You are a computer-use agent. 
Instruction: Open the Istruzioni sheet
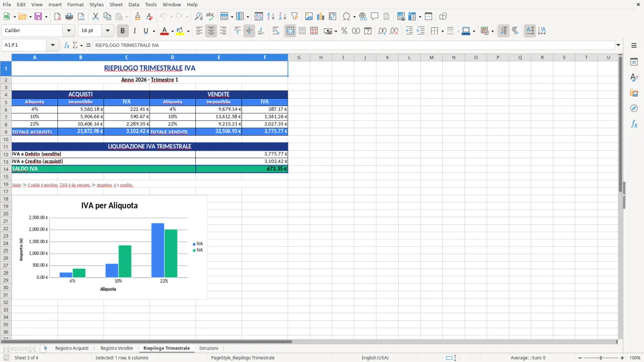[209, 348]
